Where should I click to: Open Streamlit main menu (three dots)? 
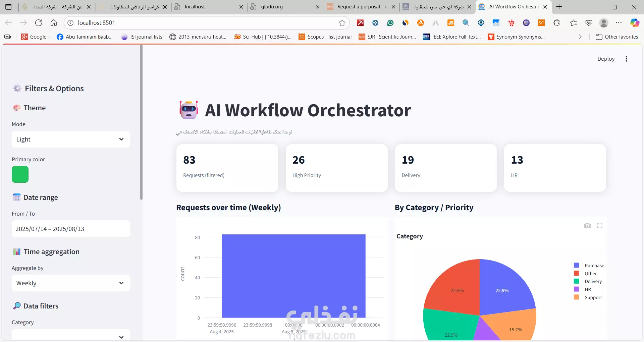click(626, 59)
